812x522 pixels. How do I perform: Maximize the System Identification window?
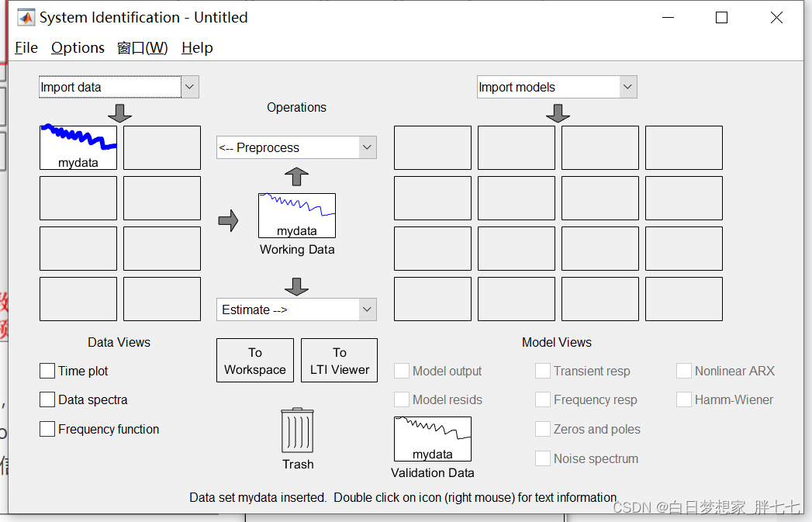721,18
